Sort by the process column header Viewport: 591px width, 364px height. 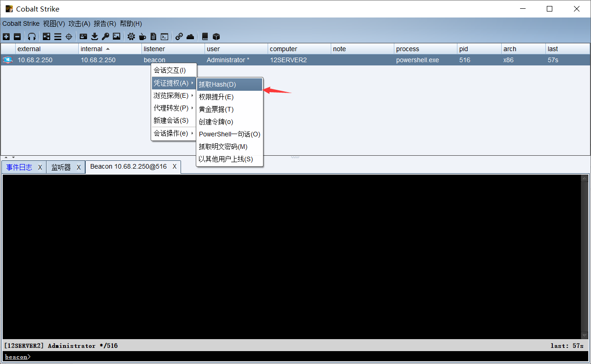(426, 49)
